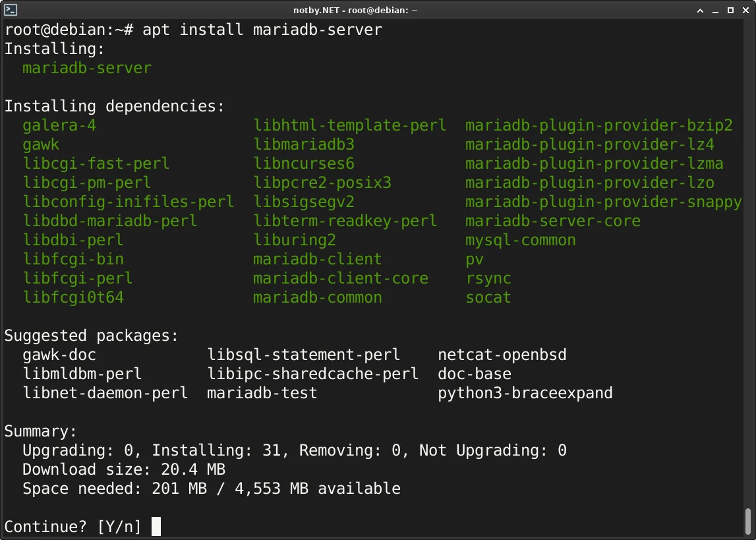
Task: Click the 'socat' package
Action: point(488,297)
